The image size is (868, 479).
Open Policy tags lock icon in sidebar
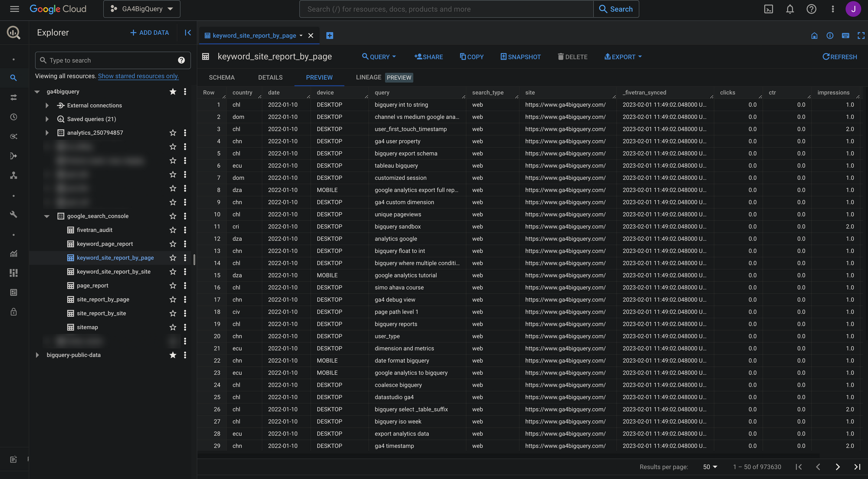[x=13, y=312]
